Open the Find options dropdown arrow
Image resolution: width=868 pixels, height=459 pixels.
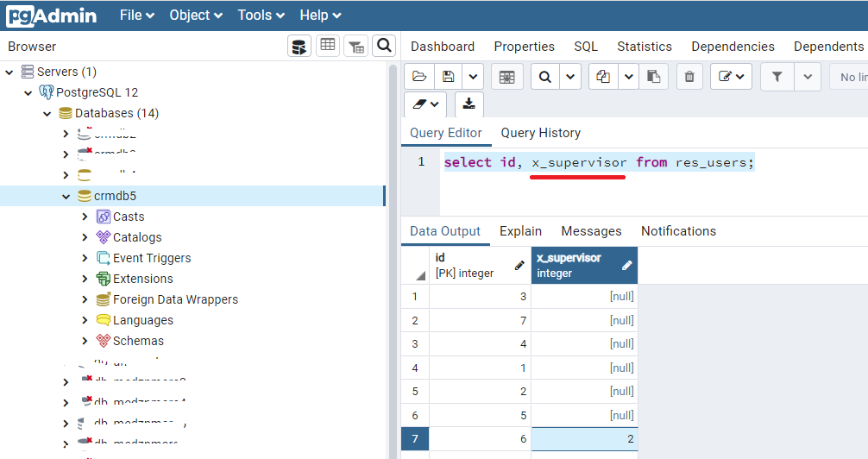coord(570,77)
